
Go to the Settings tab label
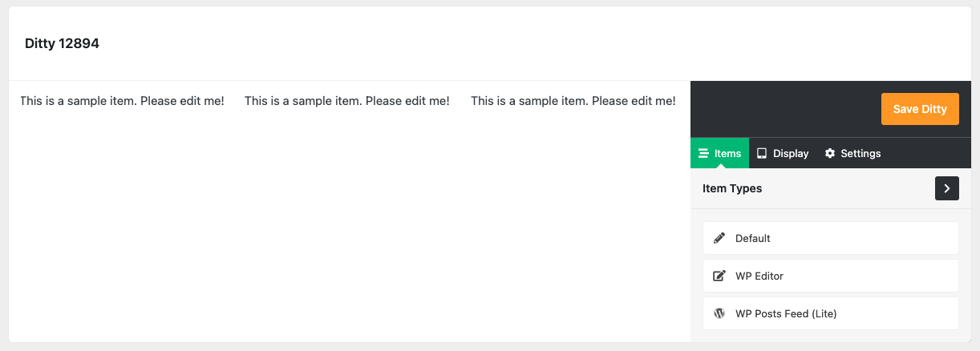861,153
